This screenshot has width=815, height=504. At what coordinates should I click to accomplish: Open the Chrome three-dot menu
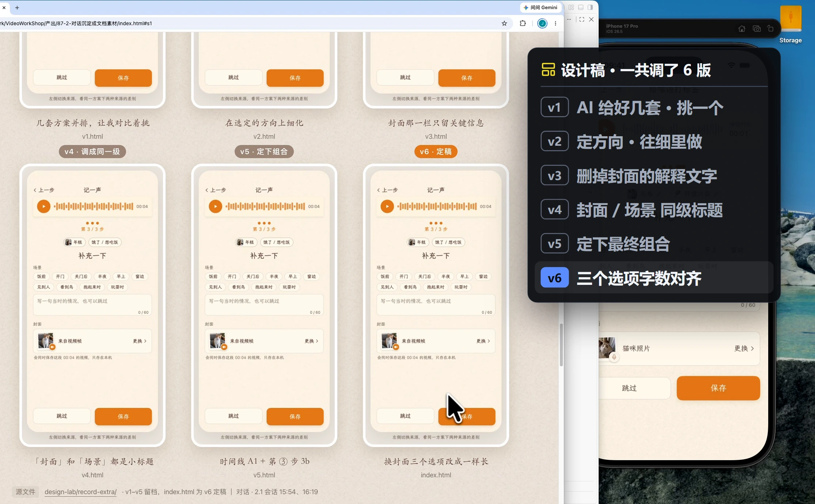(556, 23)
